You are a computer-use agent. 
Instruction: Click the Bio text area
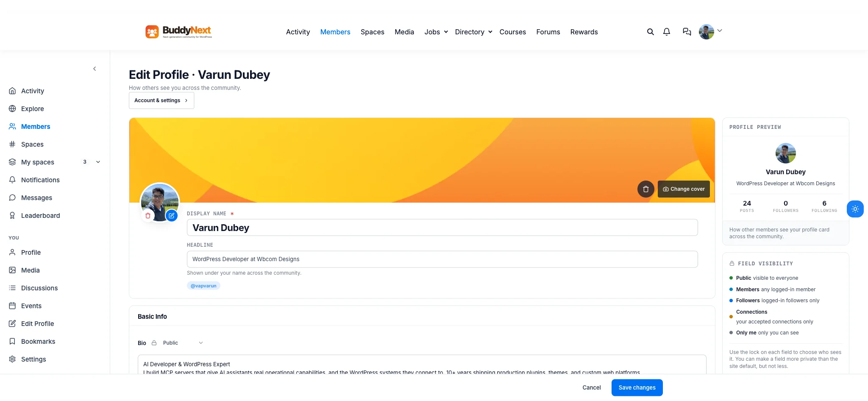(x=422, y=365)
